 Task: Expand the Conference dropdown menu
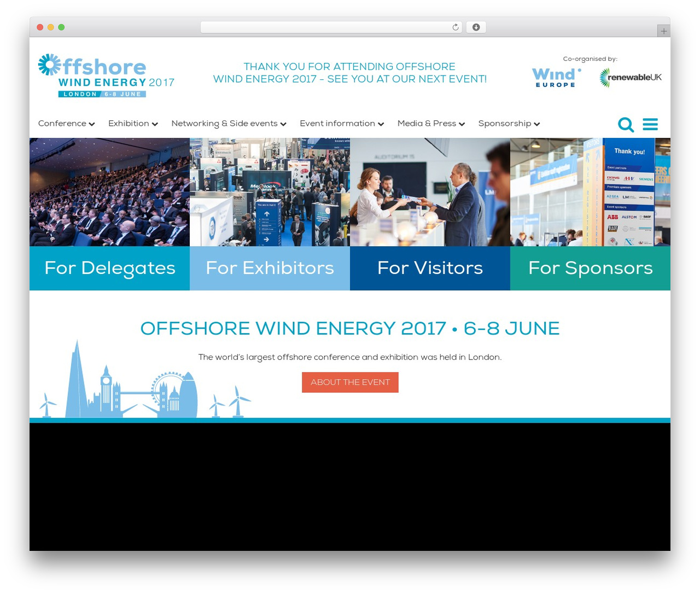pos(67,124)
